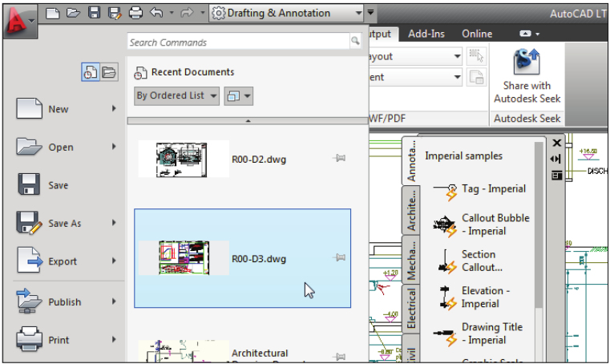Viewport: 610px width, 364px height.
Task: Expand the Publish submenu arrow
Action: pyautogui.click(x=114, y=301)
